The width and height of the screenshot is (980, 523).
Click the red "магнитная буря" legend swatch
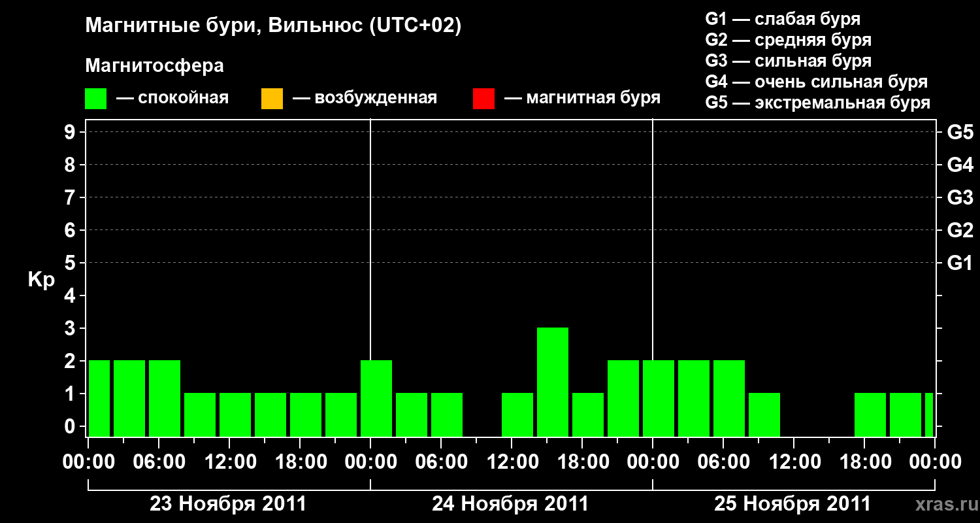point(483,99)
